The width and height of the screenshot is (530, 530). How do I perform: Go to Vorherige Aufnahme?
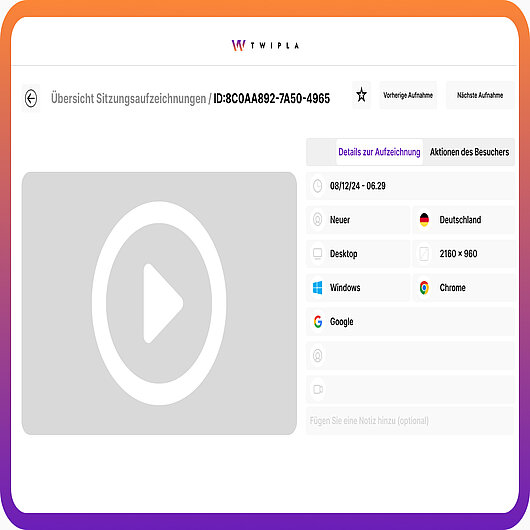[x=408, y=95]
